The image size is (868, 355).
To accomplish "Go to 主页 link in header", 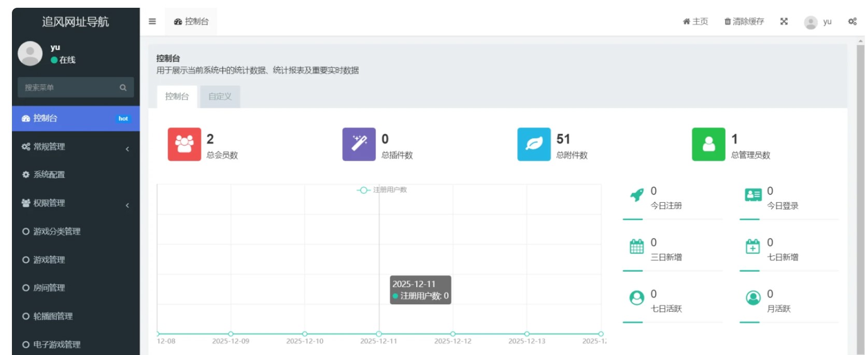I will click(695, 21).
